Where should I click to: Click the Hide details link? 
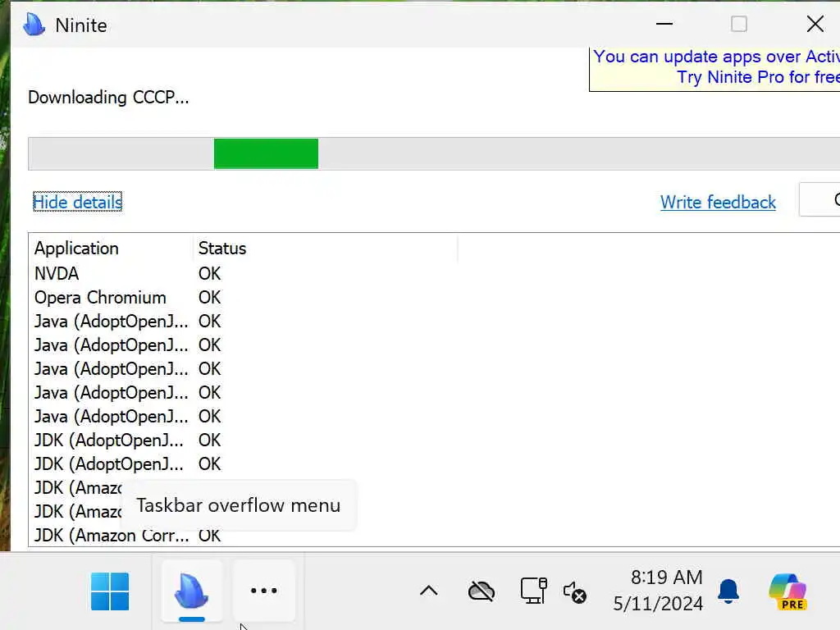tap(78, 202)
